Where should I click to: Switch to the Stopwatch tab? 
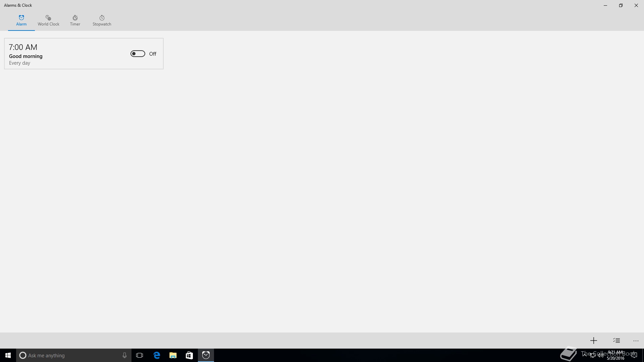pyautogui.click(x=102, y=20)
